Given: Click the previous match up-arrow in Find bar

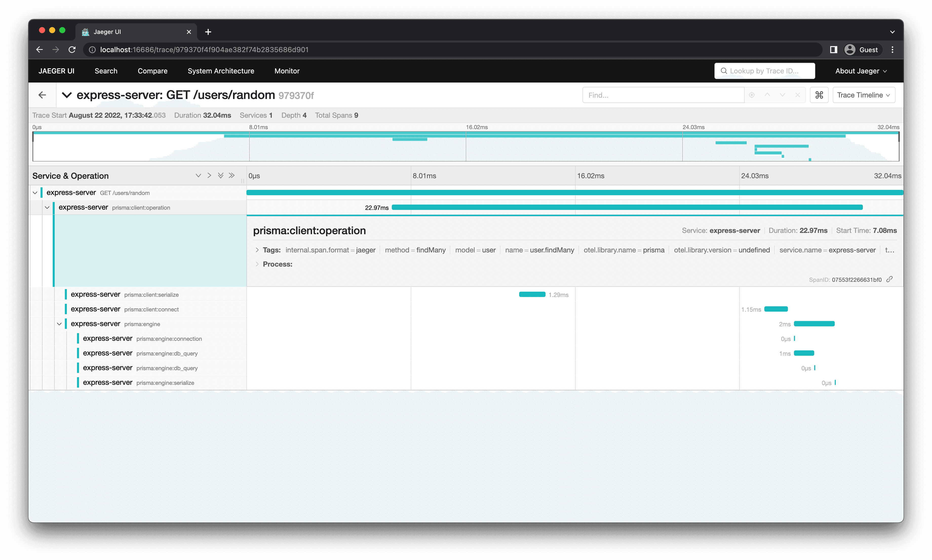Looking at the screenshot, I should point(767,95).
